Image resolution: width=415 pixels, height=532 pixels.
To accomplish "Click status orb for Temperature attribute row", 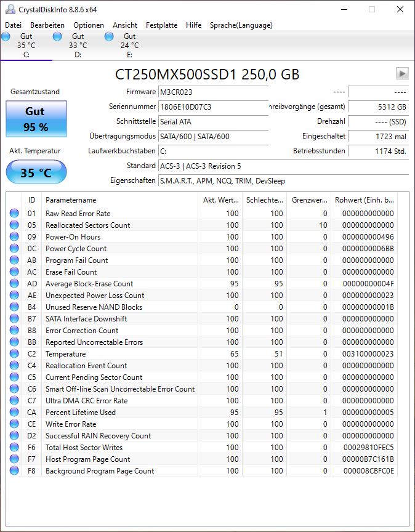I will click(14, 354).
